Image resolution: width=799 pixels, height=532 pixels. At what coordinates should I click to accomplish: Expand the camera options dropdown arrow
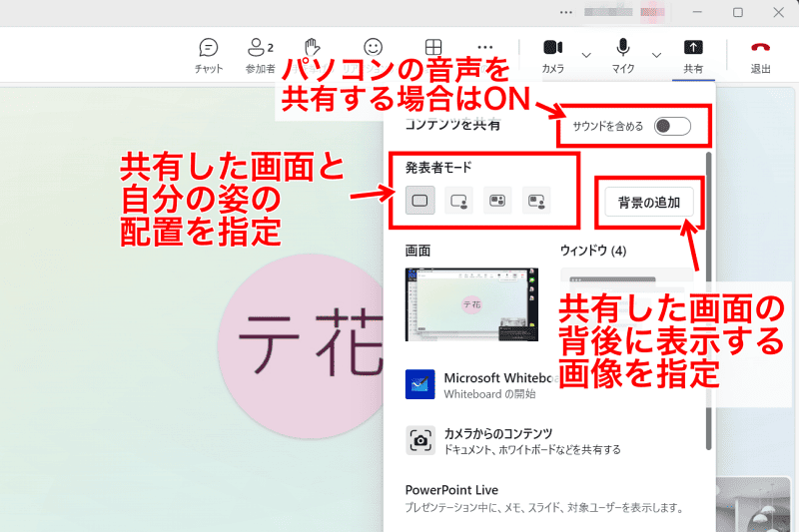click(587, 54)
